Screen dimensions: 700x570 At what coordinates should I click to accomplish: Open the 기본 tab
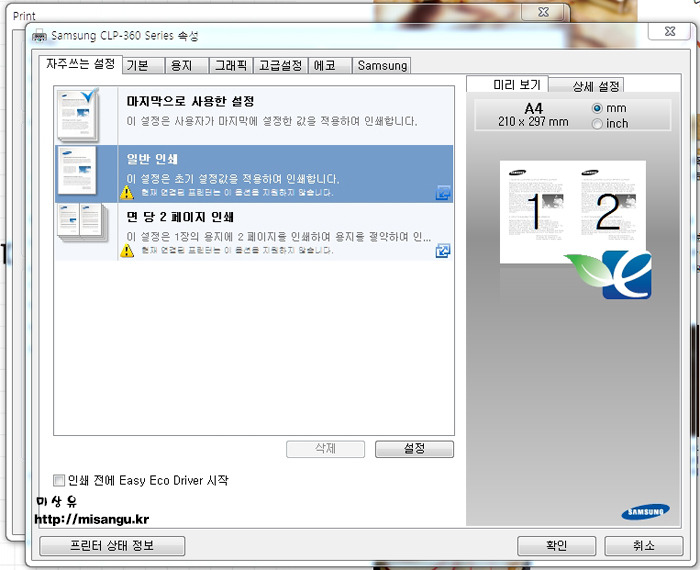click(x=143, y=66)
